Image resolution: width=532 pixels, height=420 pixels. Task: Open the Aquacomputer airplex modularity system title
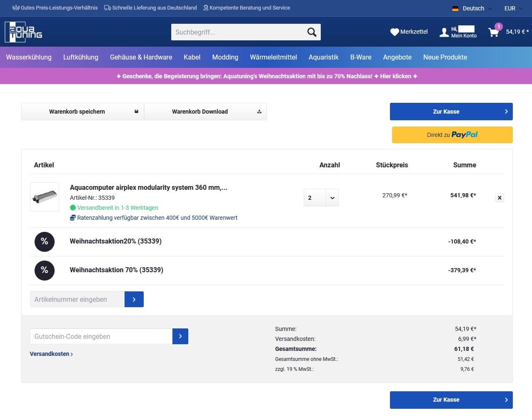[148, 187]
